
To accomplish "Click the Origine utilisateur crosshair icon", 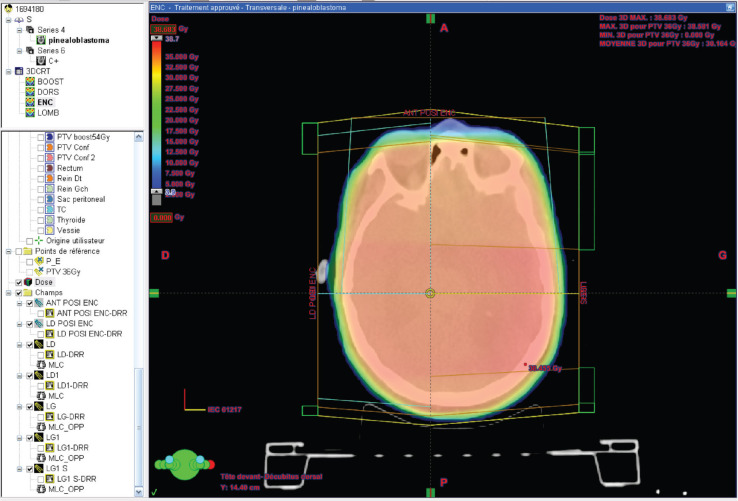I will click(39, 241).
